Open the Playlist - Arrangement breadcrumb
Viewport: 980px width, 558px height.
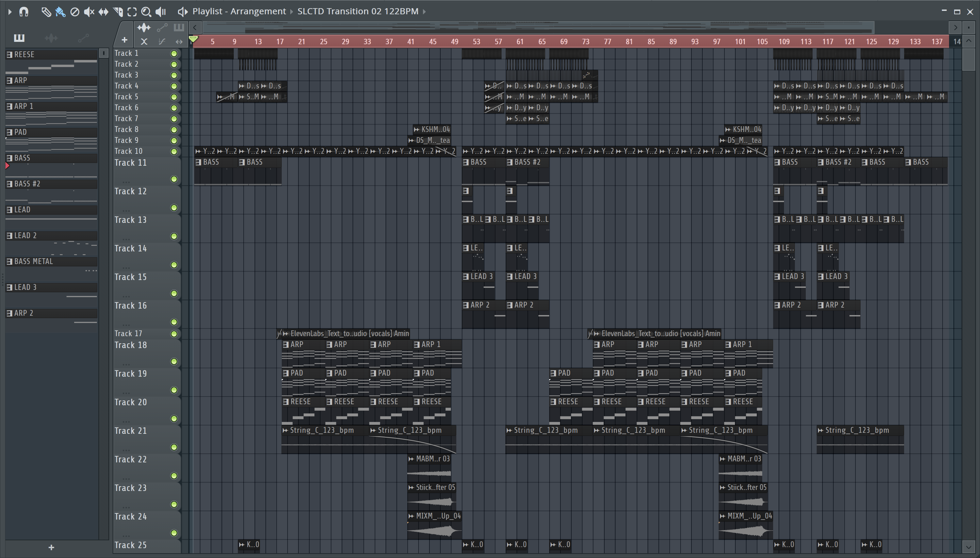[239, 12]
